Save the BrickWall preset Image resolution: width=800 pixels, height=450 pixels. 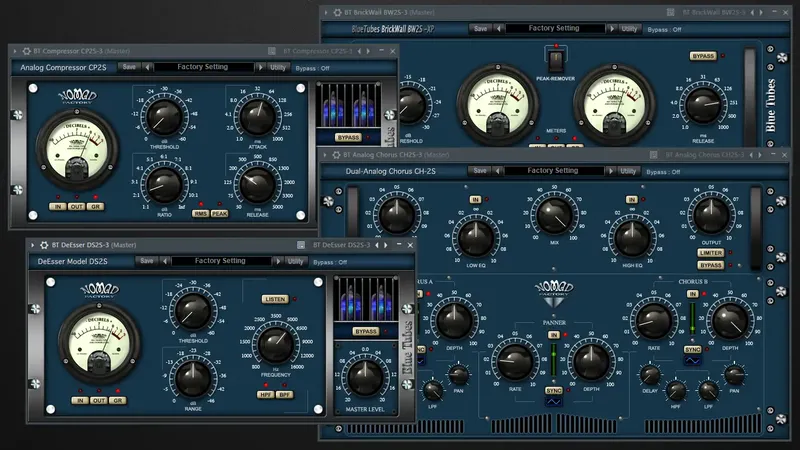coord(481,29)
